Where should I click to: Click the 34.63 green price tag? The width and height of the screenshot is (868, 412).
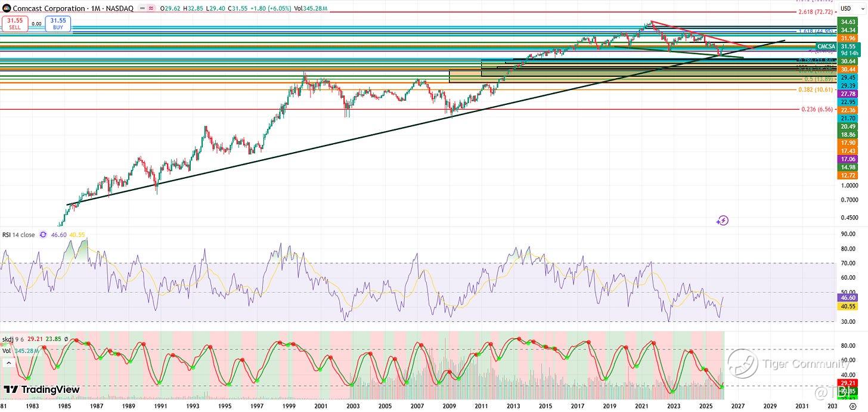(x=848, y=21)
